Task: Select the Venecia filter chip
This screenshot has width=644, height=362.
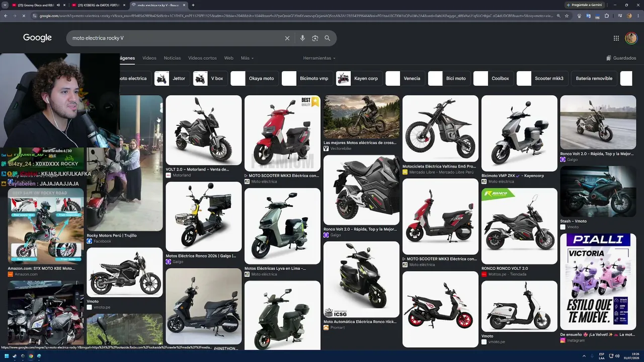Action: (x=405, y=78)
